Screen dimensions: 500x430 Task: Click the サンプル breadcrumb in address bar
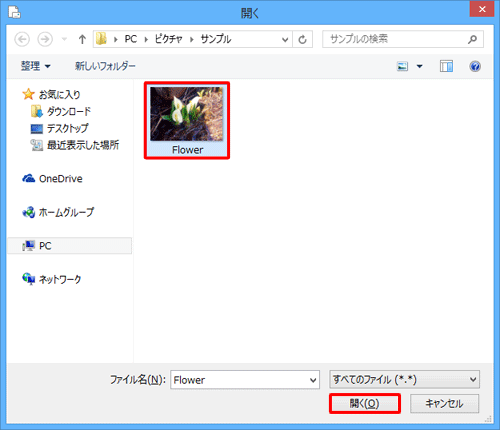coord(216,39)
